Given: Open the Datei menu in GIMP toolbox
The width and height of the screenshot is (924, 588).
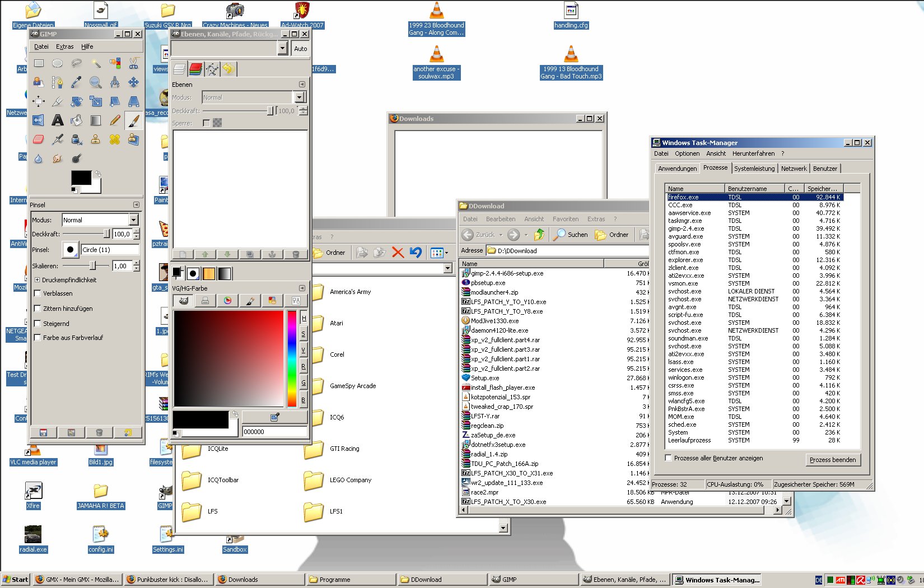Looking at the screenshot, I should tap(41, 46).
